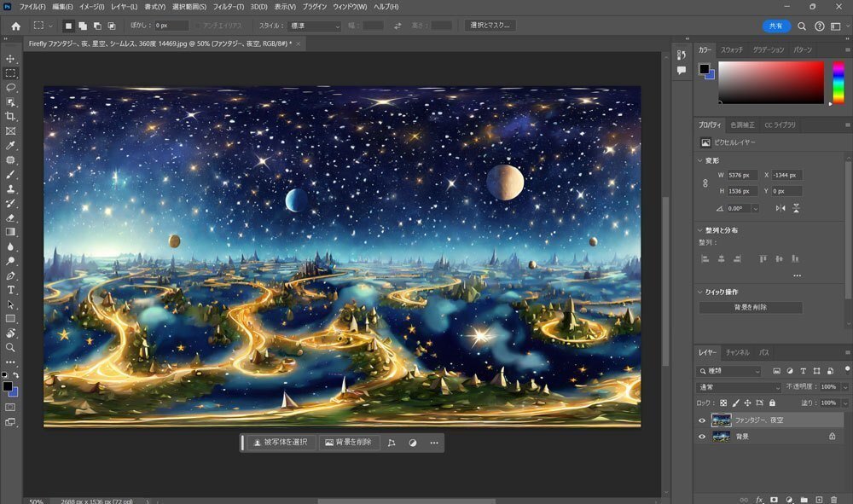Click foreground color swatch in toolbar
Screen dimensions: 853x504
(7, 386)
